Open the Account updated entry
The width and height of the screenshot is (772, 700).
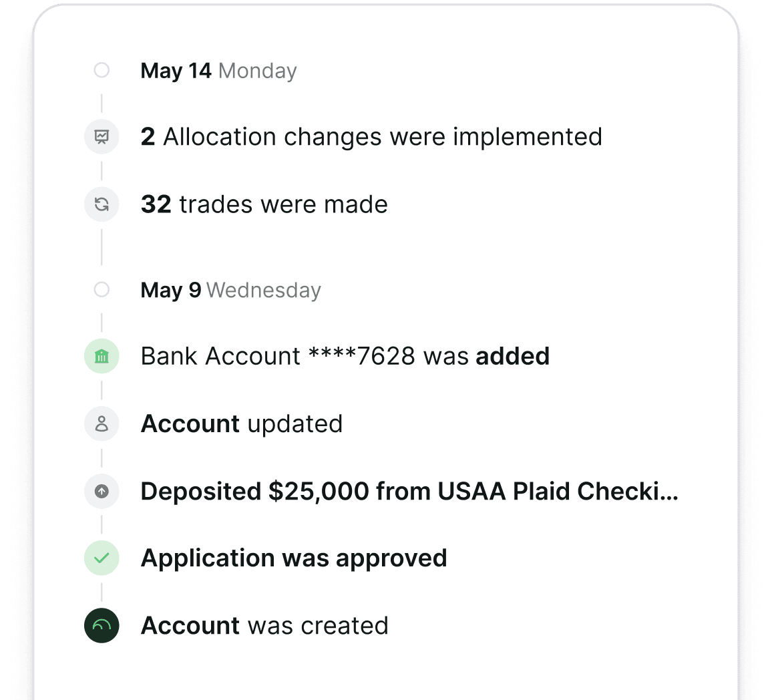(242, 424)
